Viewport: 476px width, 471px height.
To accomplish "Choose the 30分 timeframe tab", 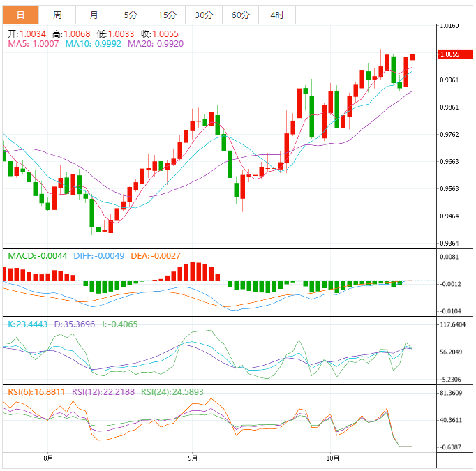I will pos(204,15).
